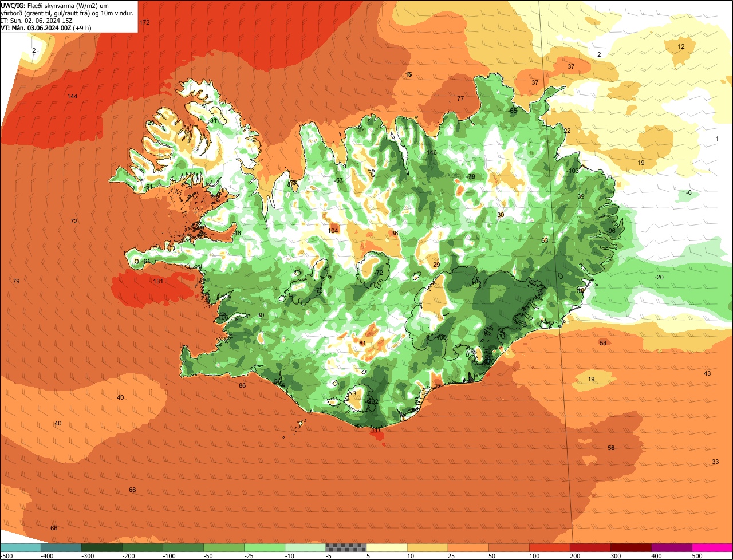This screenshot has height=560, width=733.
Task: Select the map value -146 in the north
Action: [431, 152]
